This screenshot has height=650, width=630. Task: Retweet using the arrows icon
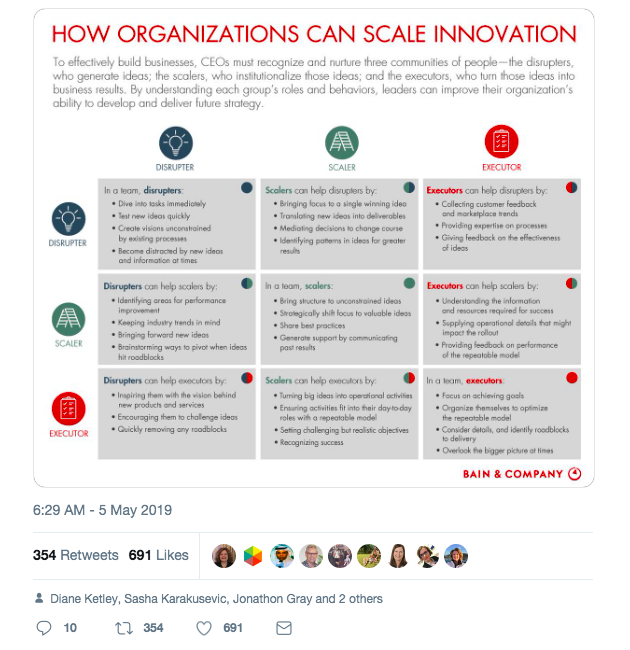click(x=124, y=628)
